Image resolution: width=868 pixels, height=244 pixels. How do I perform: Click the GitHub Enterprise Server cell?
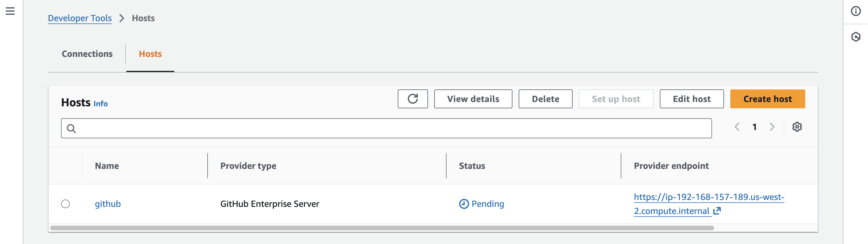[x=269, y=204]
